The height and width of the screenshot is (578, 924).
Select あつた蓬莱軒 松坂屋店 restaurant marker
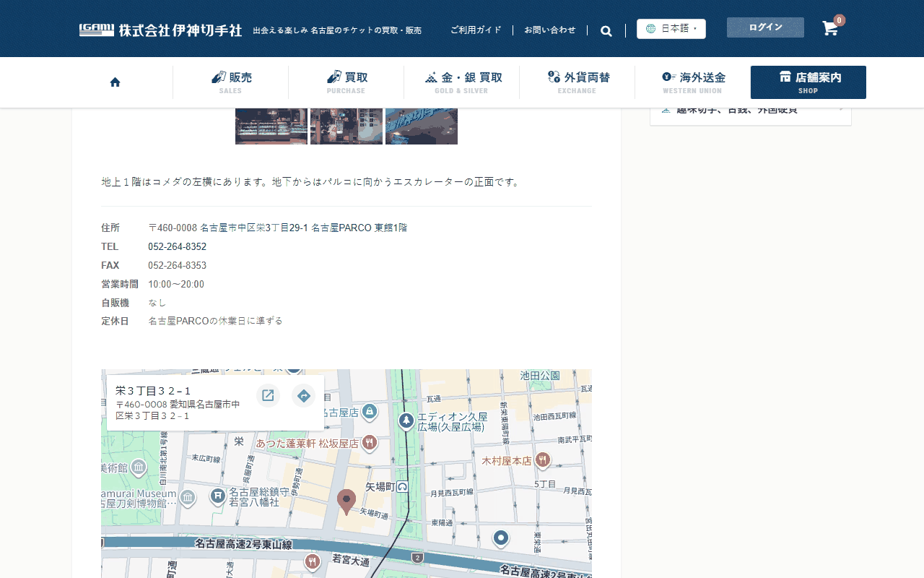coord(370,442)
